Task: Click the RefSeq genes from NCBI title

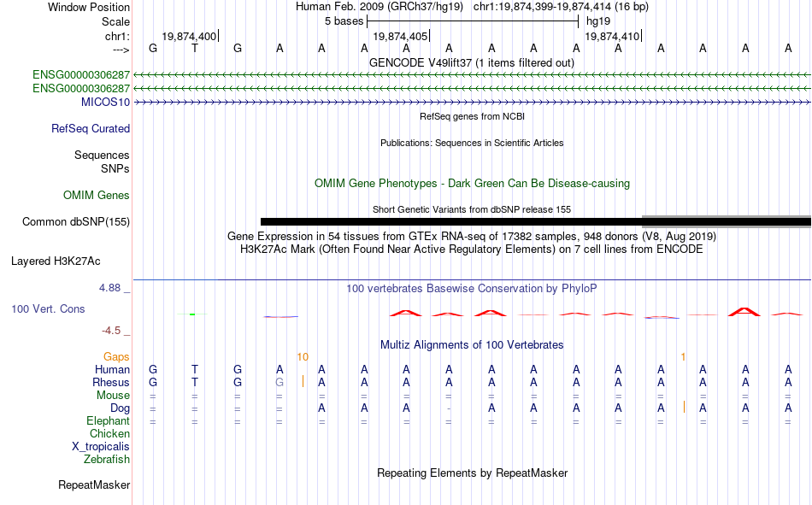Action: (473, 116)
